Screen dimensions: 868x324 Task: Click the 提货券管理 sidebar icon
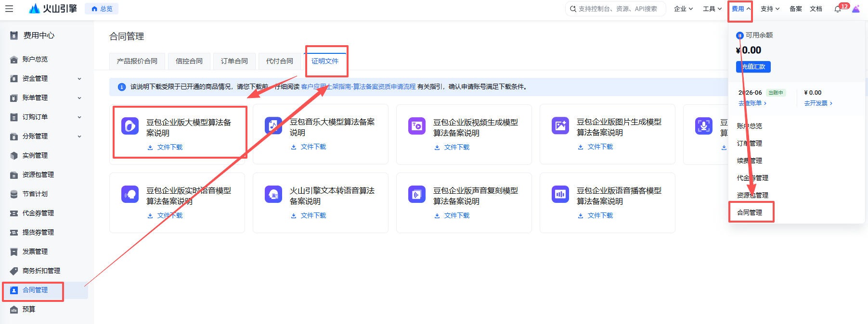click(14, 232)
